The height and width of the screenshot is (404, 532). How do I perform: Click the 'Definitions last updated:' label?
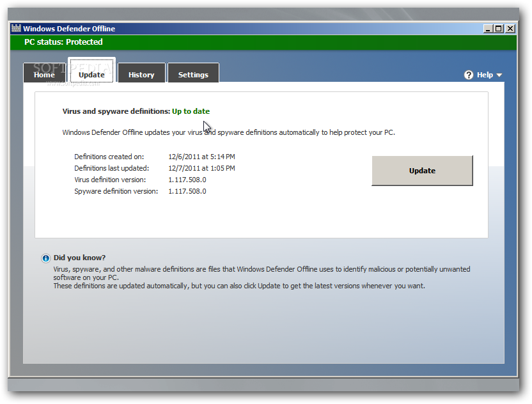pyautogui.click(x=112, y=168)
